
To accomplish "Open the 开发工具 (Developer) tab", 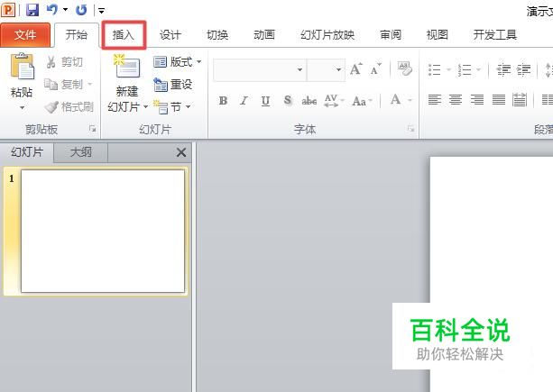I will [x=494, y=35].
